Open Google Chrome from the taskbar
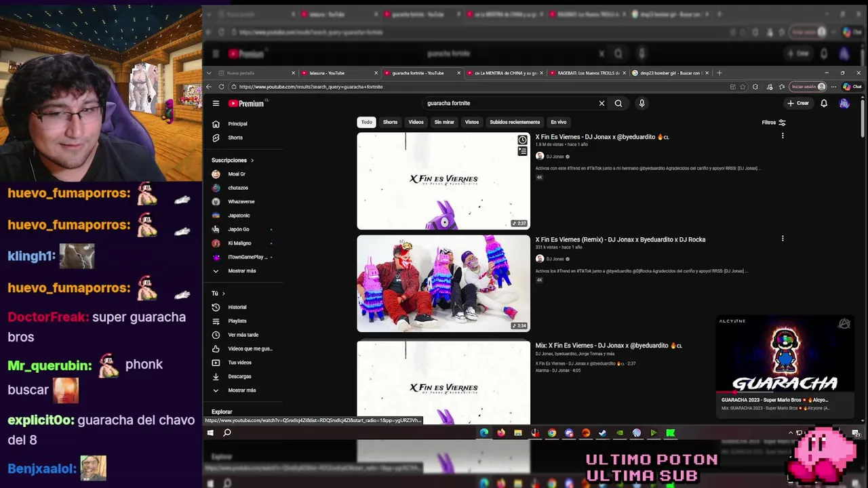The image size is (868, 488). click(552, 433)
